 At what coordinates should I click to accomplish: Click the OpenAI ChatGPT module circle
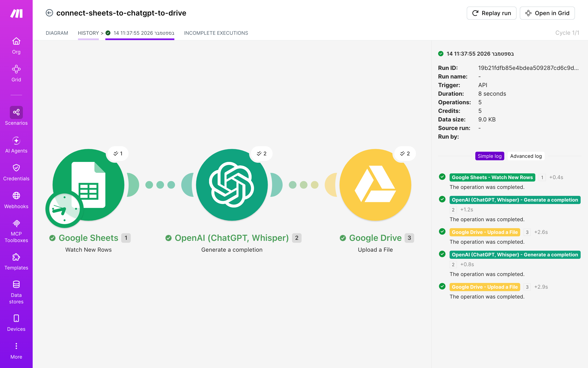[232, 185]
